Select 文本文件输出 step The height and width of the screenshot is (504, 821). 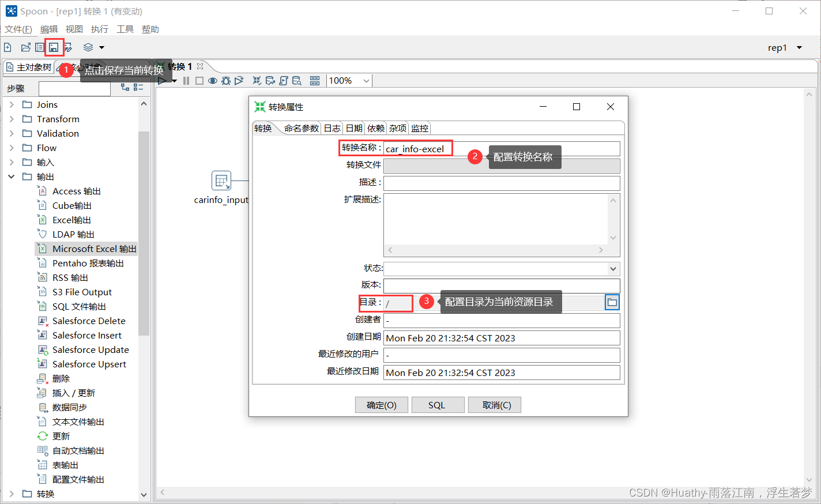78,422
